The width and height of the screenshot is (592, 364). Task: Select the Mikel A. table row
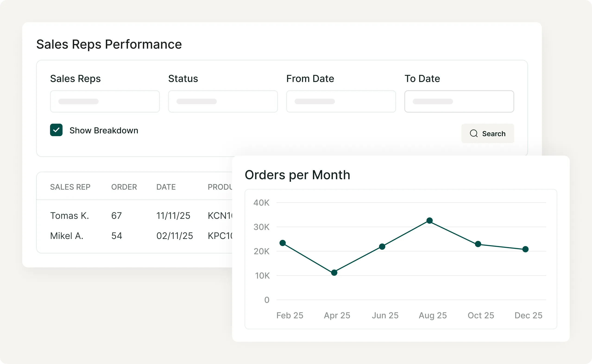67,236
